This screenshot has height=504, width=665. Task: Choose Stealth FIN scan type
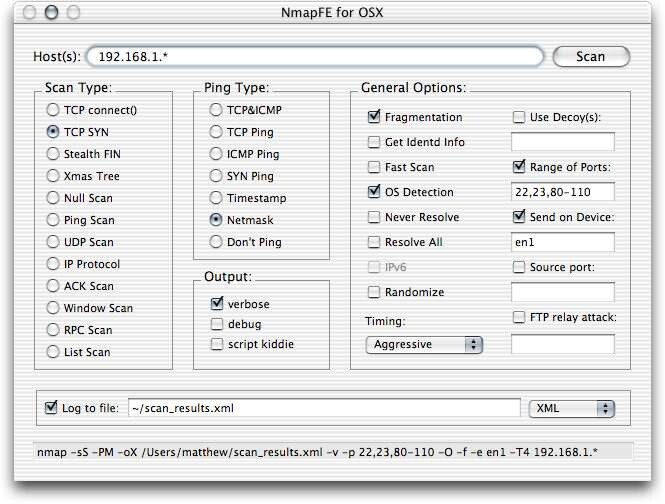[x=53, y=154]
